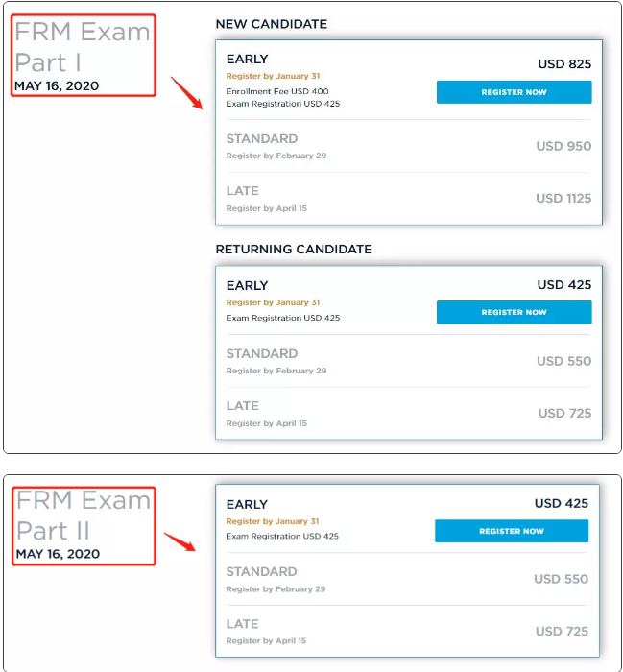The height and width of the screenshot is (672, 623).
Task: Select the FRM Exam Part II heading
Action: 84,516
